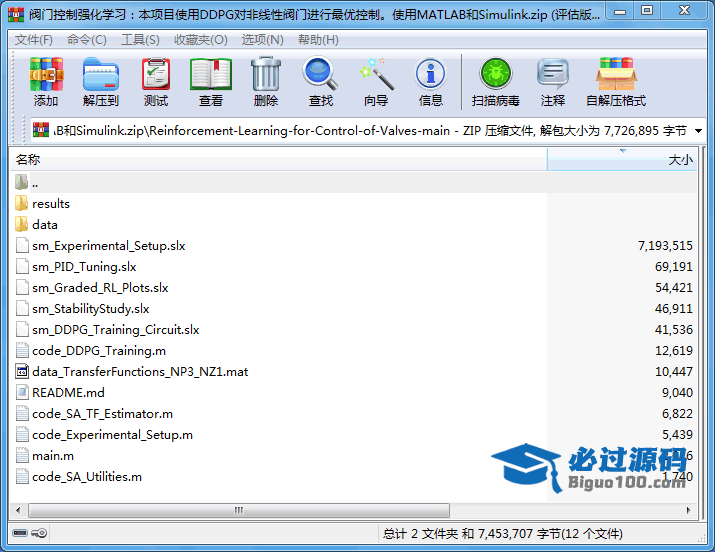Select sm_DDPG_Training_Circuit.slx file name
Viewport: 715px width, 552px height.
pos(116,330)
